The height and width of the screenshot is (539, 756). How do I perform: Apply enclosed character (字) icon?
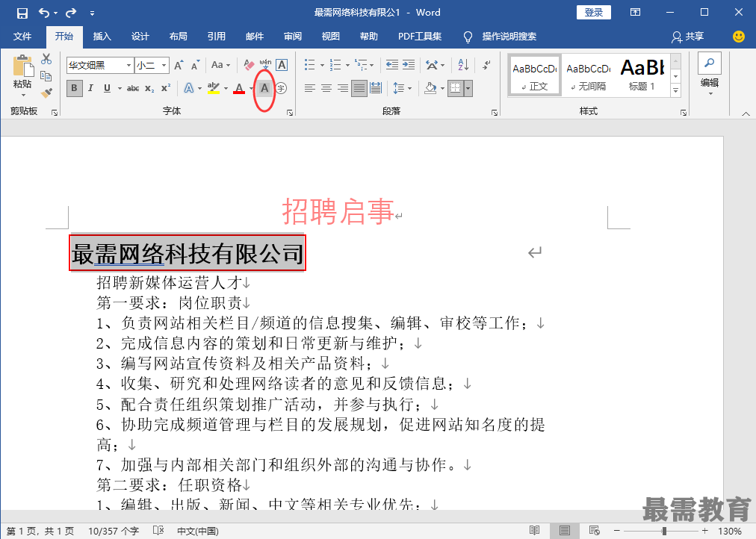point(281,88)
